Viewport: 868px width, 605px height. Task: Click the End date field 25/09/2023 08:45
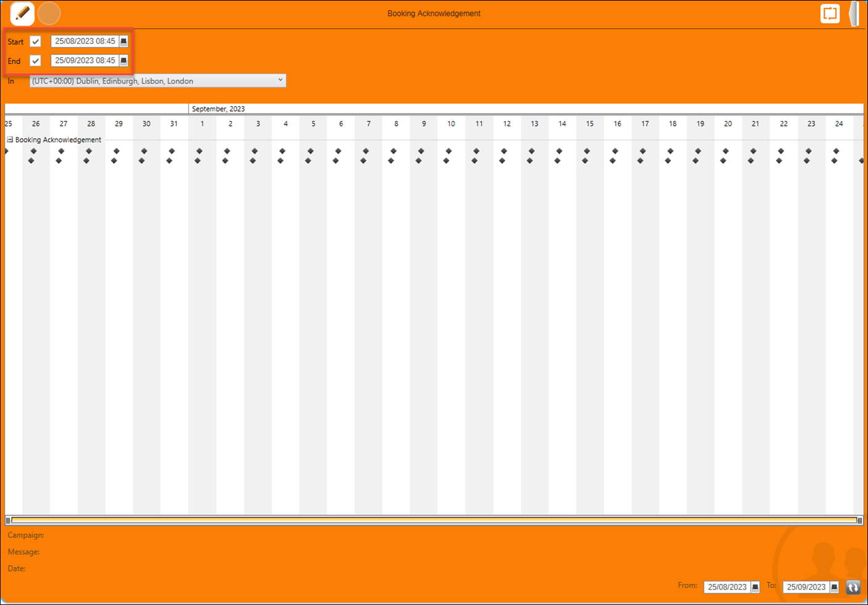coord(85,60)
